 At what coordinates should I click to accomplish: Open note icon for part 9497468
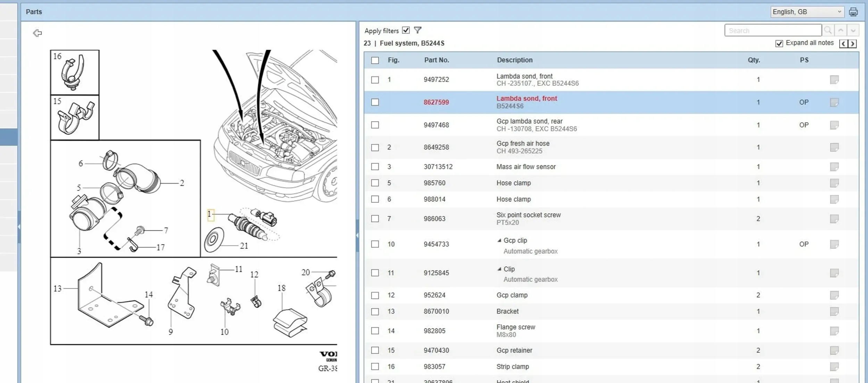834,125
